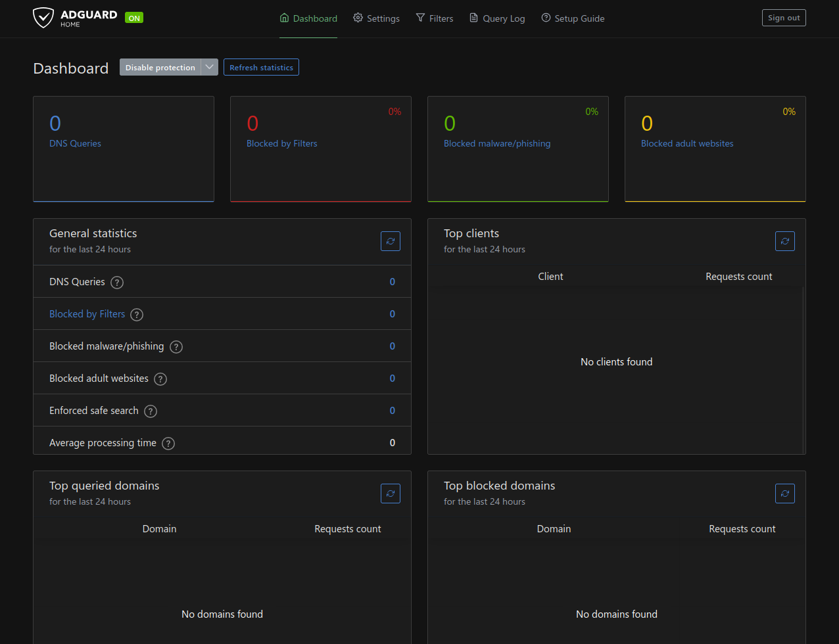Viewport: 839px width, 644px height.
Task: Refresh the Top queried domains icon
Action: tap(391, 494)
